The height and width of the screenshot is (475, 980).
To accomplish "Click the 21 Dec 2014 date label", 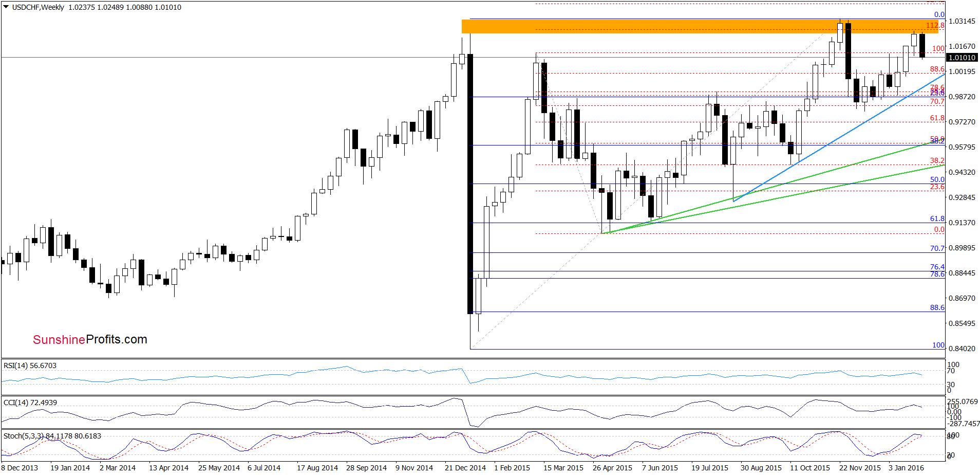I will pos(465,468).
